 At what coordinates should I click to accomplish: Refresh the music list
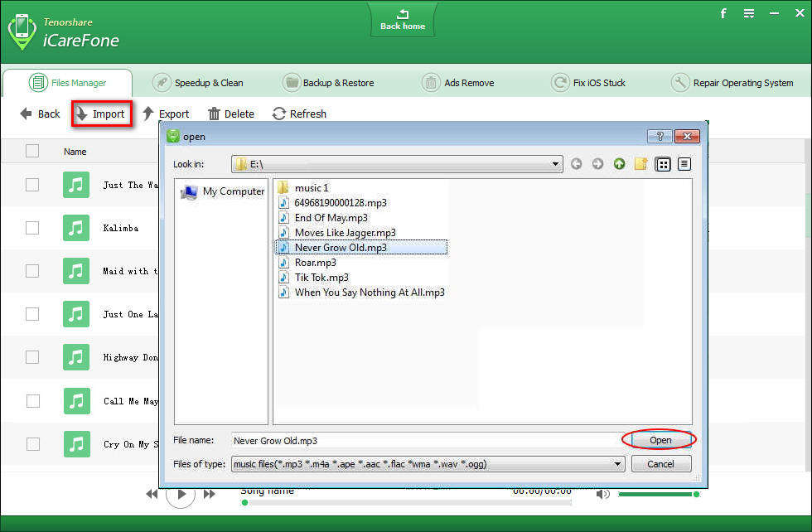pyautogui.click(x=299, y=114)
